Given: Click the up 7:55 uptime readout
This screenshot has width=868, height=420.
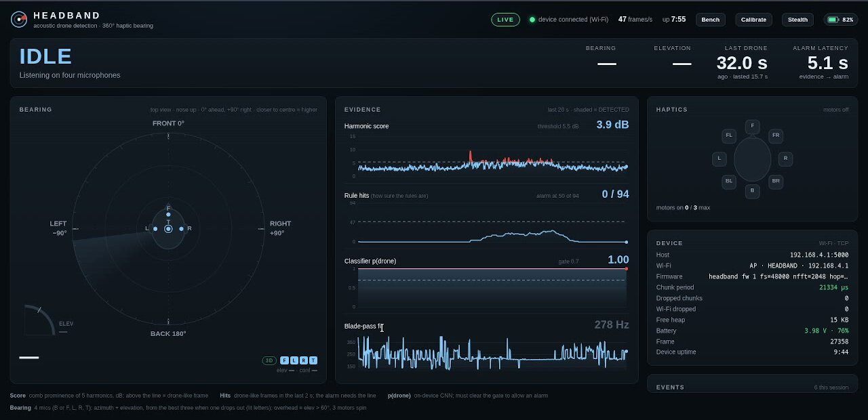Looking at the screenshot, I should point(674,20).
